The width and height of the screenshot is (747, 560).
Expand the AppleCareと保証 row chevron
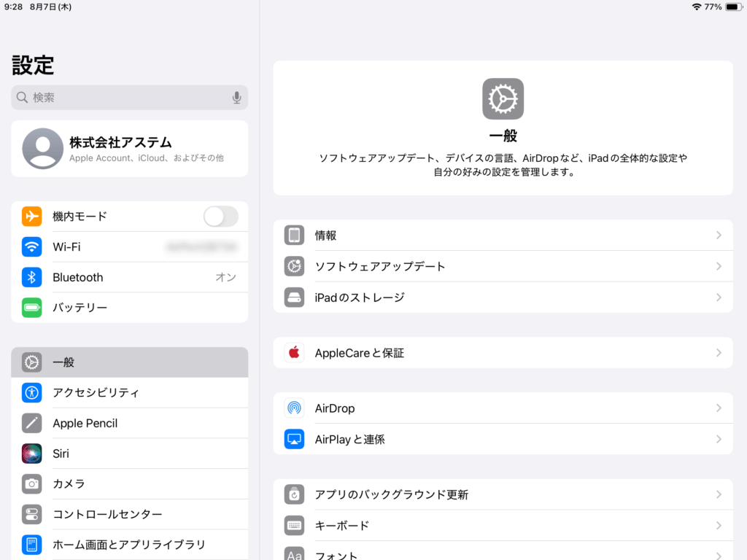pos(719,353)
